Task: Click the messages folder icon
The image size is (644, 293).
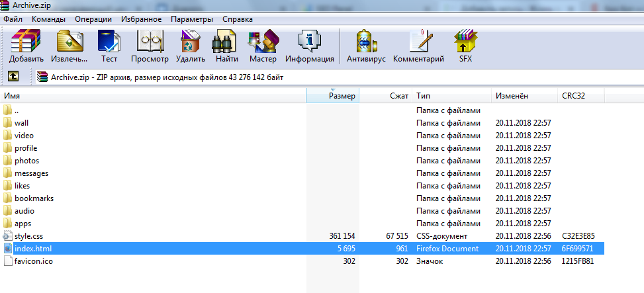Action: coord(7,173)
